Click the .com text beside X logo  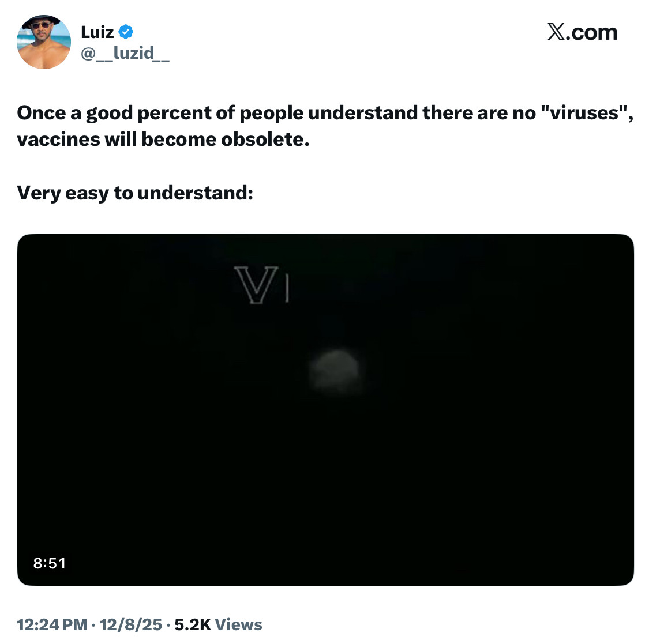click(592, 32)
